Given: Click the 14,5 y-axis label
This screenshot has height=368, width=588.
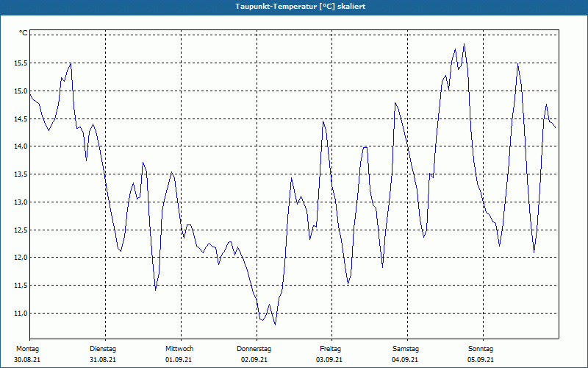Looking at the screenshot, I should coord(21,118).
